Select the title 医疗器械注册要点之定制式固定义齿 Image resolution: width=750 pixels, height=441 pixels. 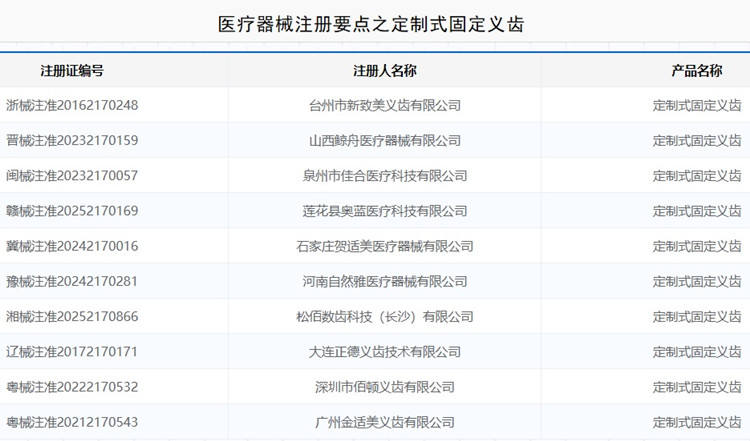pyautogui.click(x=371, y=24)
